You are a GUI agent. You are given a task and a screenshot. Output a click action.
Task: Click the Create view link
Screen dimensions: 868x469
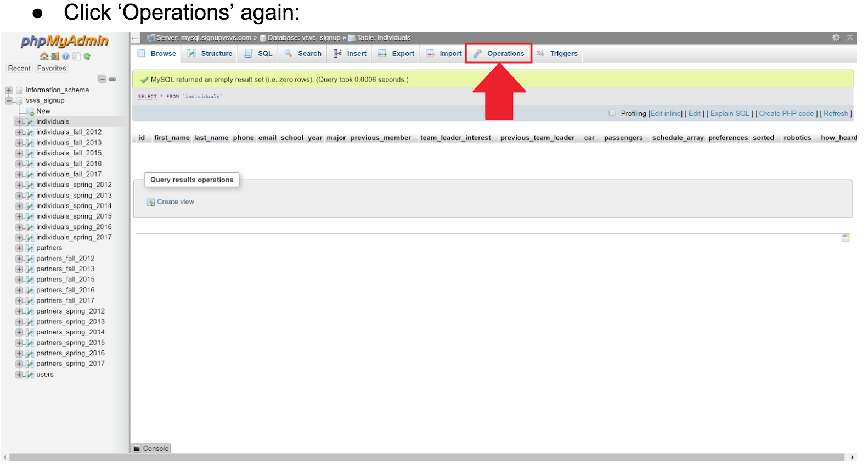tap(176, 202)
